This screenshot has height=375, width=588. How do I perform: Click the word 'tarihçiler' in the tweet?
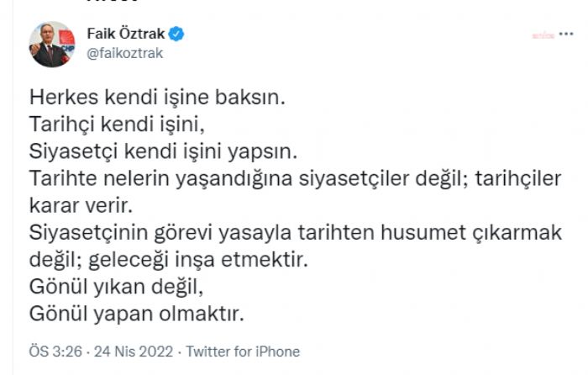pyautogui.click(x=508, y=177)
